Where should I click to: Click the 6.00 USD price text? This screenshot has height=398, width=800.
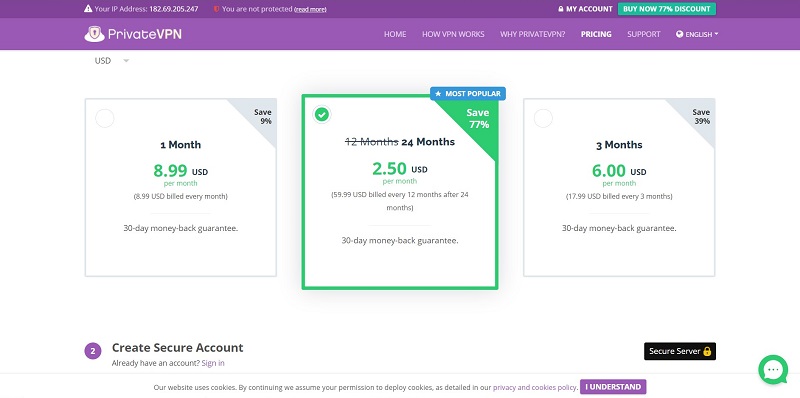[x=619, y=170]
